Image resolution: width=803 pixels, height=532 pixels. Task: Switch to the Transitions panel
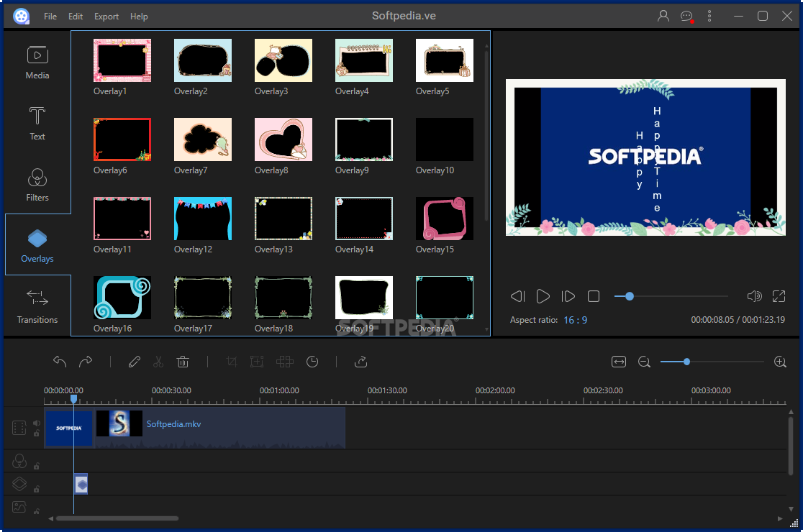37,306
